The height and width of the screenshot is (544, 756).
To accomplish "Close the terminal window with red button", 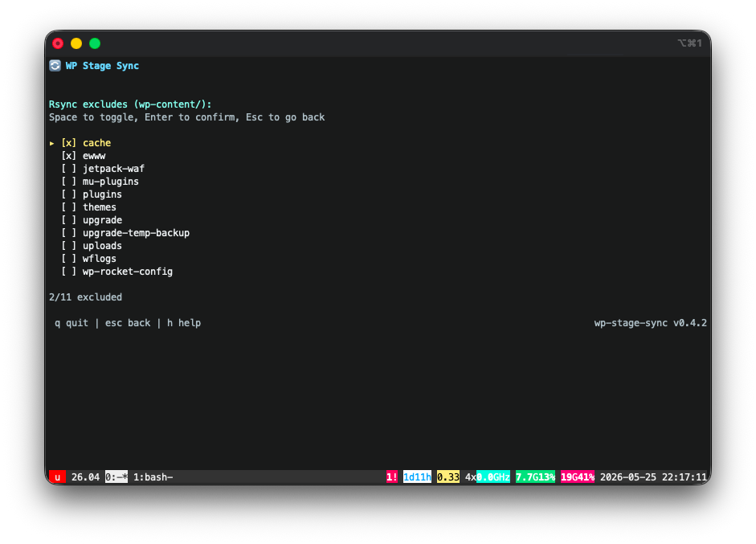I will [58, 43].
